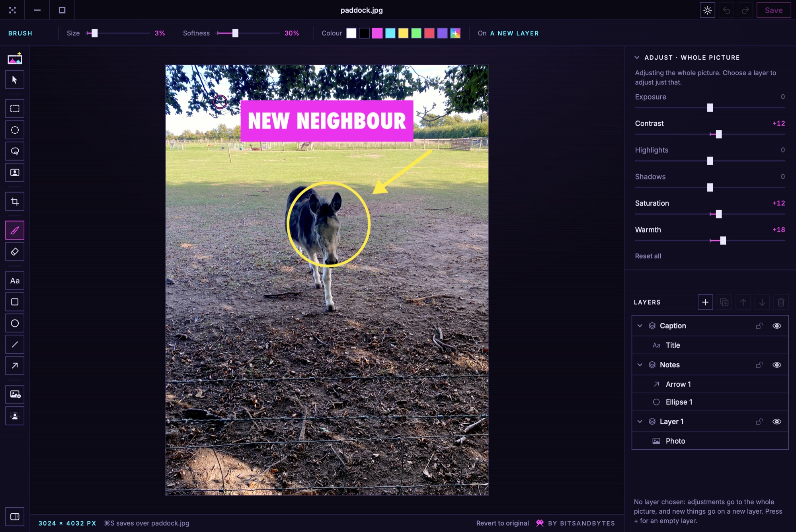Collapse the Layer 1 group
Viewport: 796px width, 532px height.
coord(640,422)
